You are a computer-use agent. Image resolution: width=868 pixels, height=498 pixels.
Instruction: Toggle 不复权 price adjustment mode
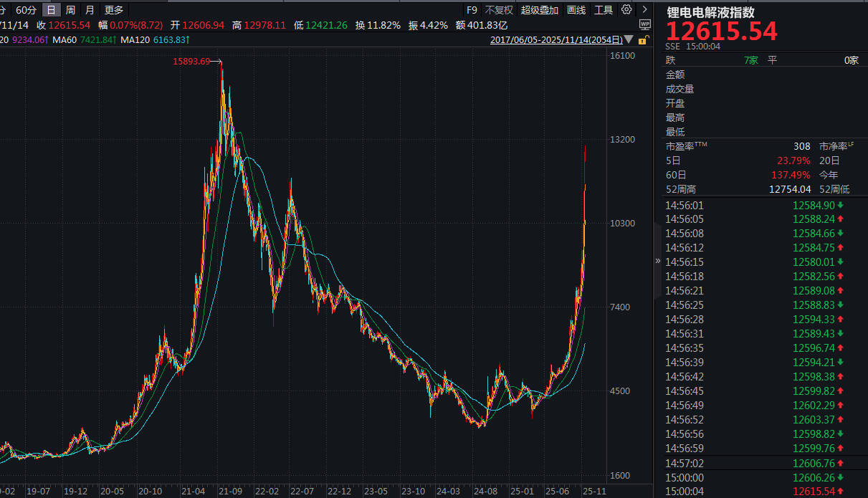point(499,10)
